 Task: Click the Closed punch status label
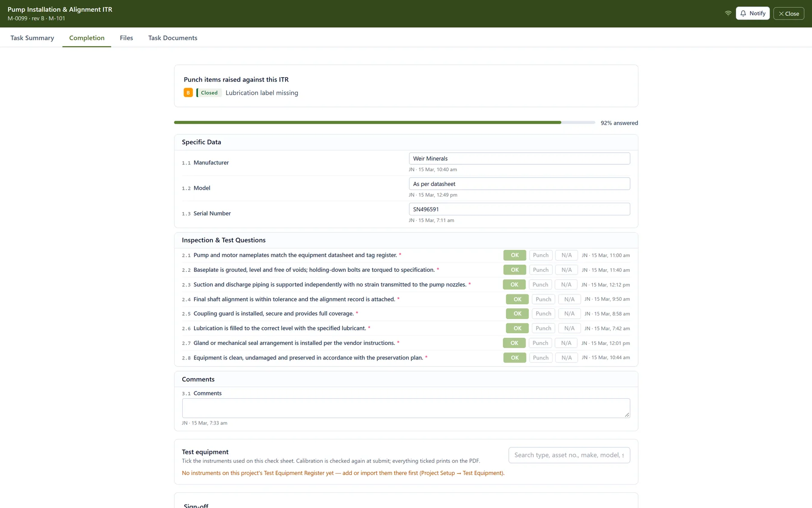209,93
